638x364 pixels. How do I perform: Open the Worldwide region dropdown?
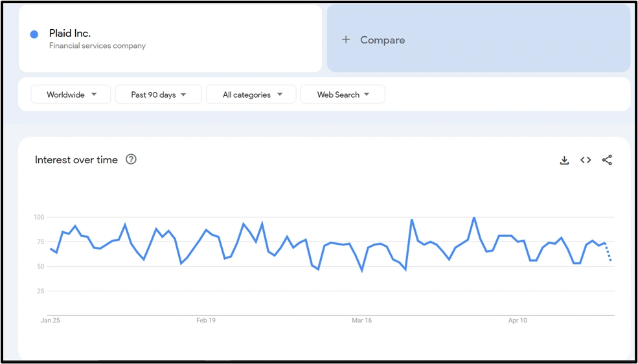tap(71, 95)
